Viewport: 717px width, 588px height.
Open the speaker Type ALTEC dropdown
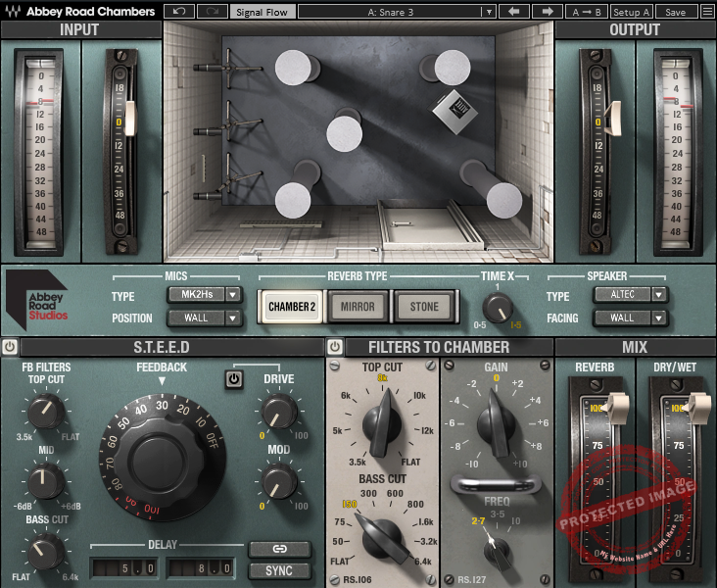pos(630,294)
